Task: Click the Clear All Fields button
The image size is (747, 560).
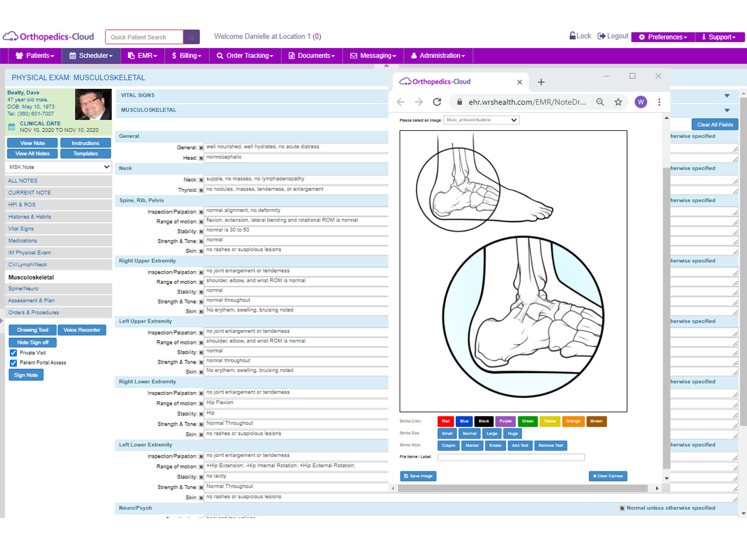Action: click(715, 125)
